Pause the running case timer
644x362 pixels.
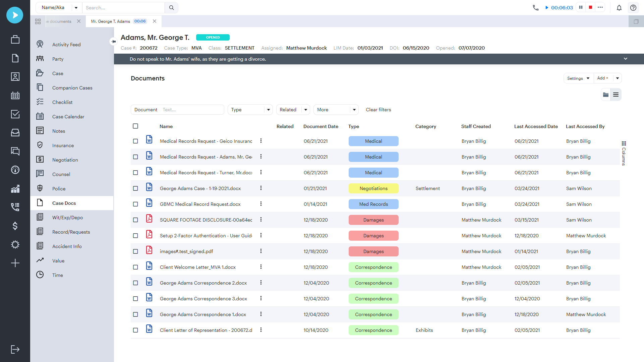point(581,7)
